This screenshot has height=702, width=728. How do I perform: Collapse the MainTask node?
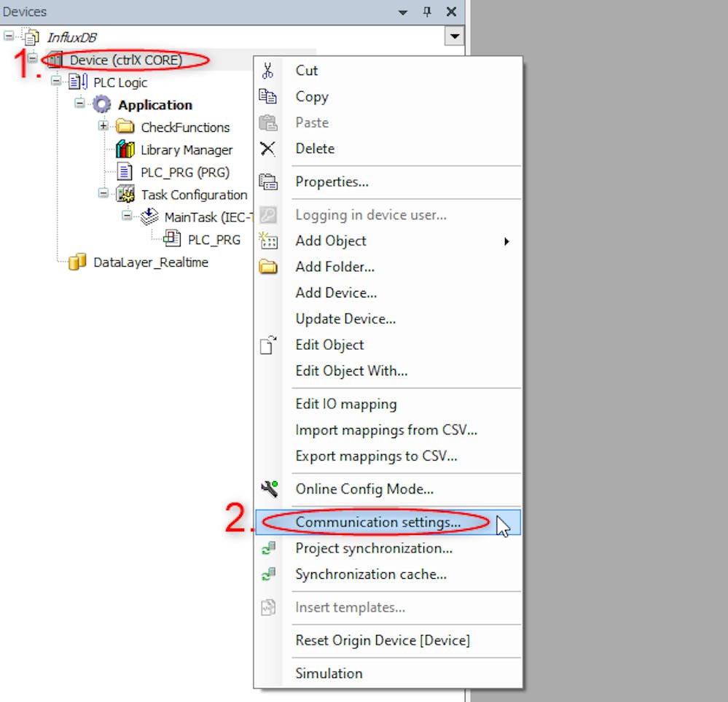coord(127,216)
